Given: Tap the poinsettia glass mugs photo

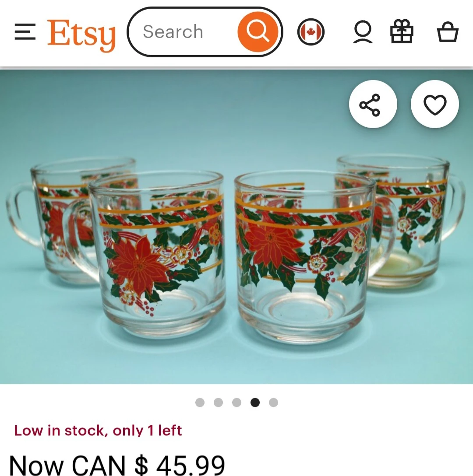Looking at the screenshot, I should [x=236, y=227].
